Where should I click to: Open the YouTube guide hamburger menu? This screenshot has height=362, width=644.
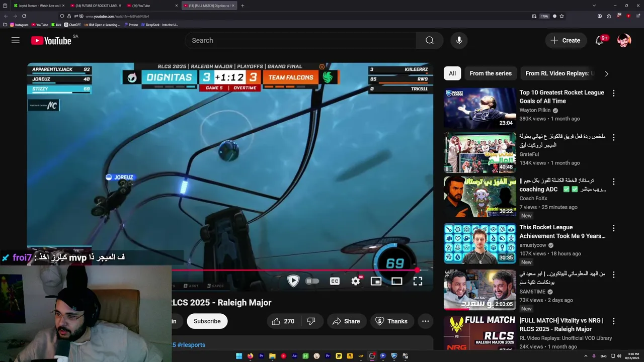[16, 40]
